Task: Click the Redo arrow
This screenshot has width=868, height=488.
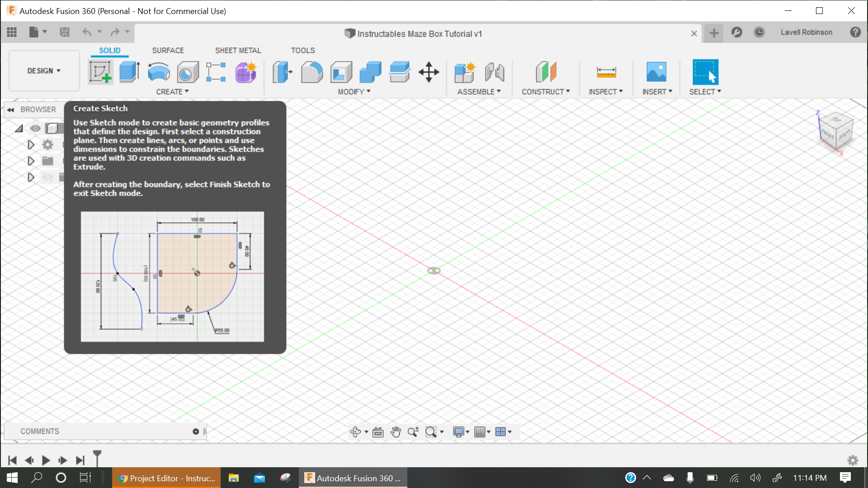Action: pyautogui.click(x=115, y=32)
